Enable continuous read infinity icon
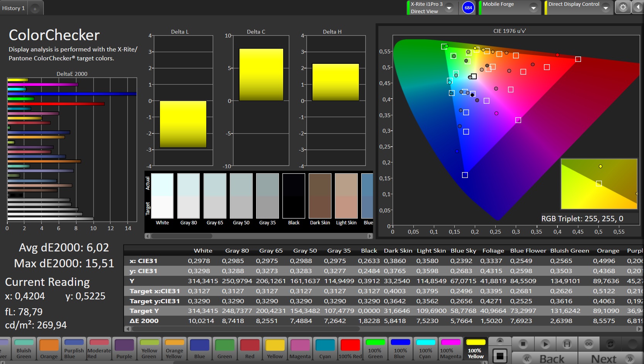Screen dimensions: 644x364 (x=588, y=343)
